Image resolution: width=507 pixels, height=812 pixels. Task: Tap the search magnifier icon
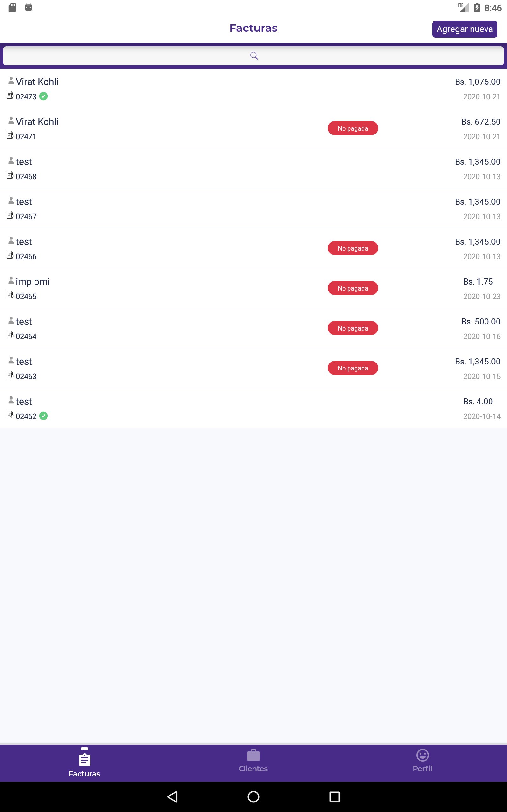tap(254, 56)
